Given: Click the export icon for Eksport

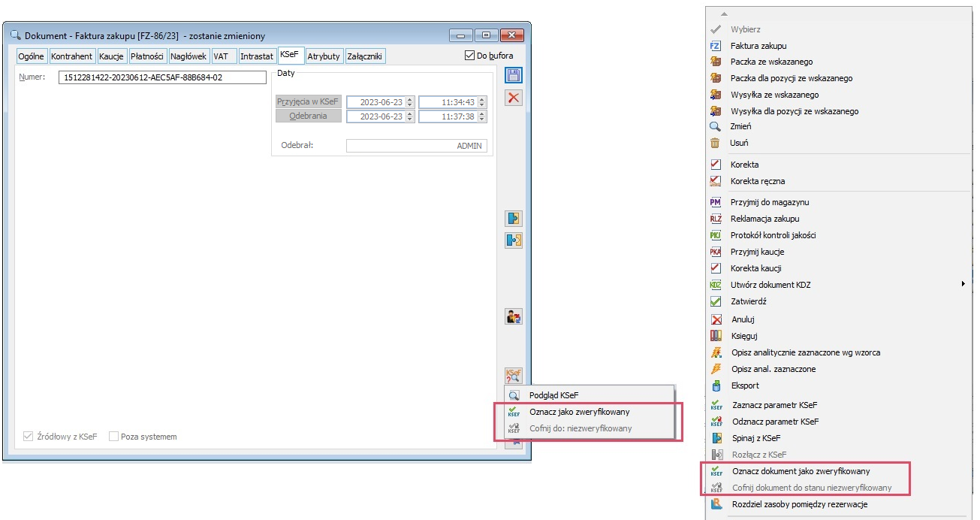Looking at the screenshot, I should 716,385.
